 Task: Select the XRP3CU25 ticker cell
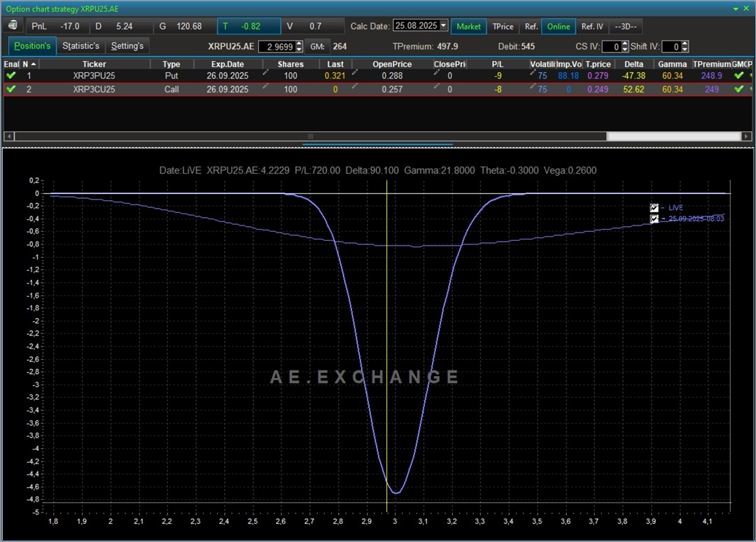pyautogui.click(x=94, y=89)
